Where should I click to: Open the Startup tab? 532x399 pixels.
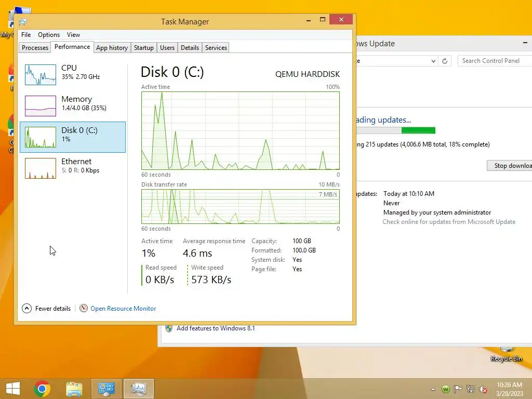tap(144, 47)
